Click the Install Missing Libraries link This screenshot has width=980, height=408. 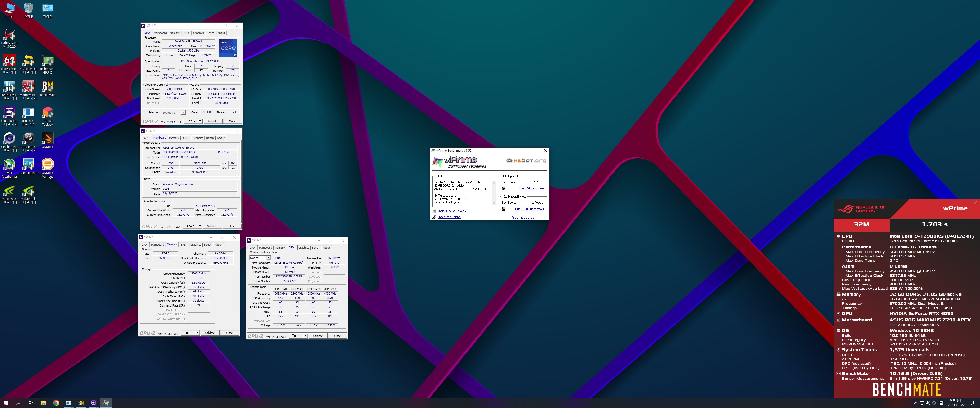[452, 211]
